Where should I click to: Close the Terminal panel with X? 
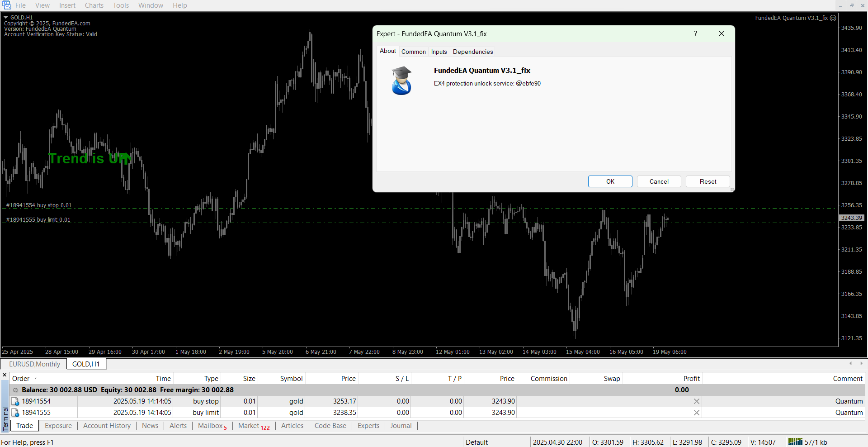tap(5, 375)
